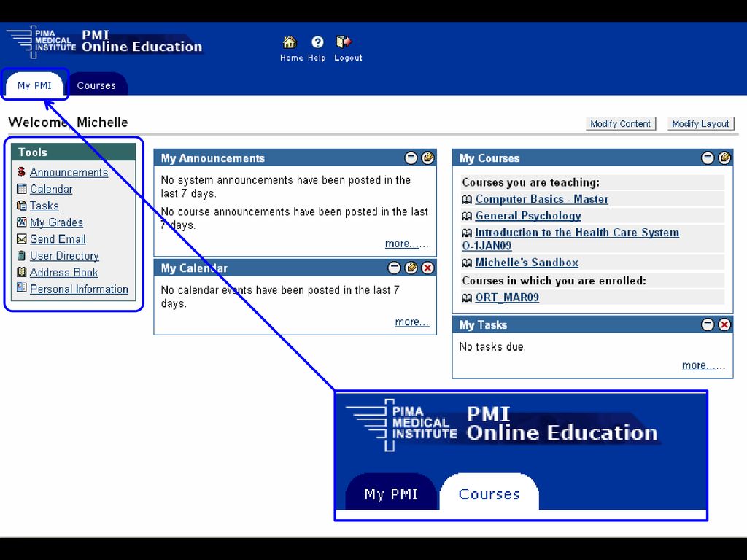Open the User Directory link

tap(64, 256)
